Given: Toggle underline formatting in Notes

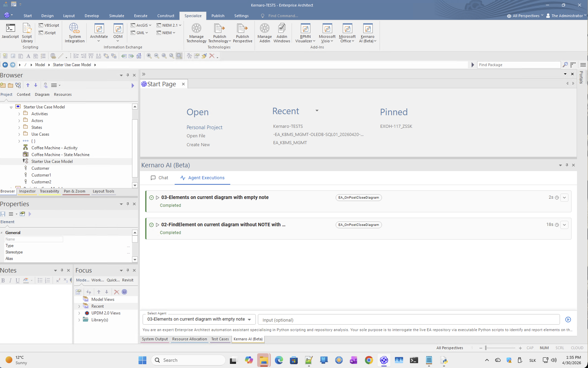Looking at the screenshot, I should 18,280.
